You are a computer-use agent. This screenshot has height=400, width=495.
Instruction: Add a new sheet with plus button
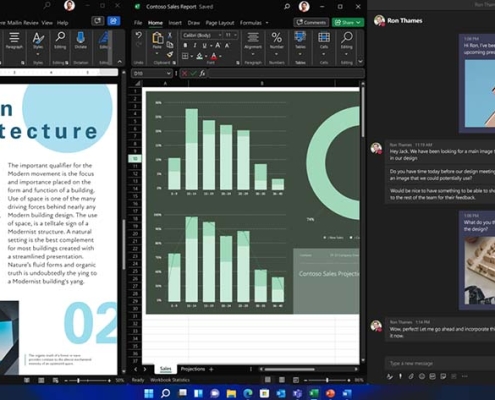click(211, 369)
